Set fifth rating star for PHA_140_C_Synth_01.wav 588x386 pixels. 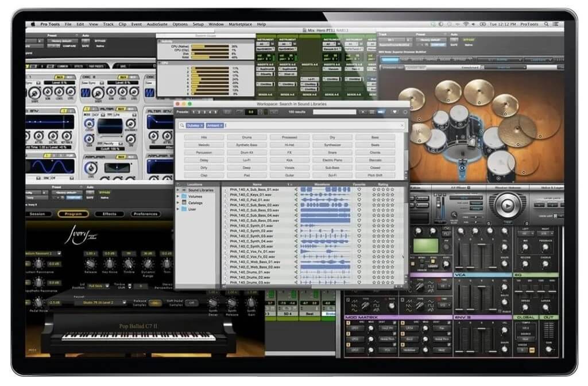393,226
